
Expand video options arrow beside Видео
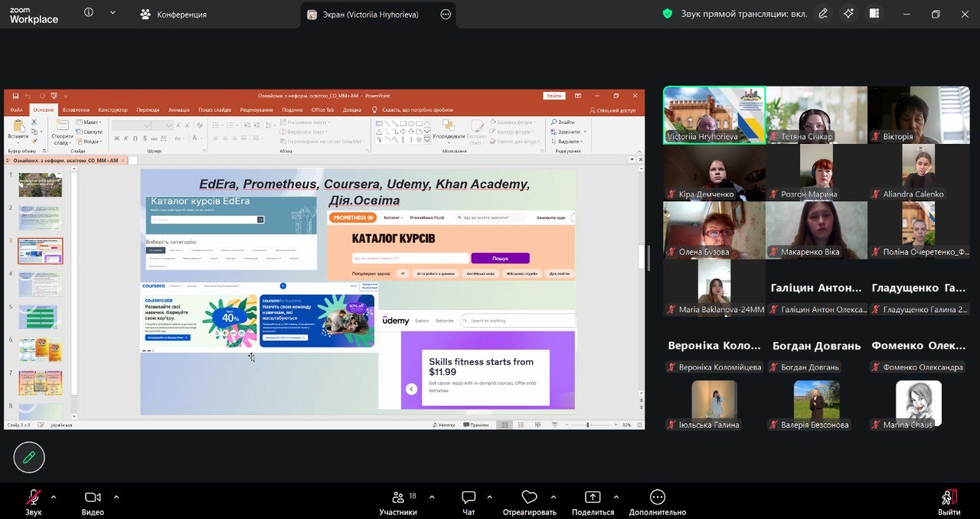click(x=116, y=496)
